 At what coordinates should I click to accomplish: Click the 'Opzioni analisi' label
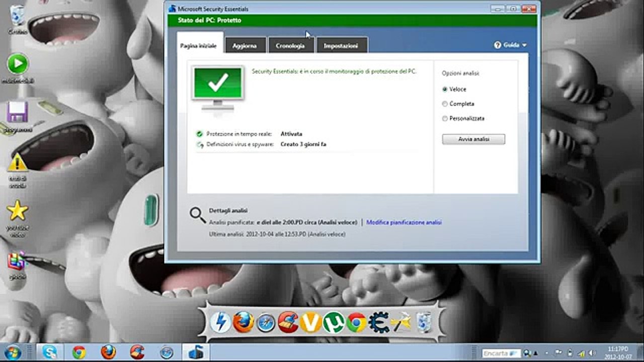point(460,73)
